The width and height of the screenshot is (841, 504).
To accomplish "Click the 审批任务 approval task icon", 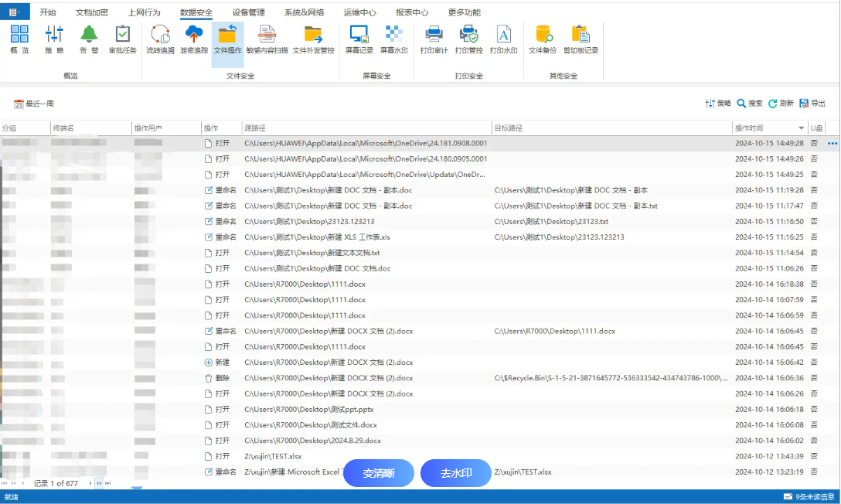I will click(x=122, y=39).
